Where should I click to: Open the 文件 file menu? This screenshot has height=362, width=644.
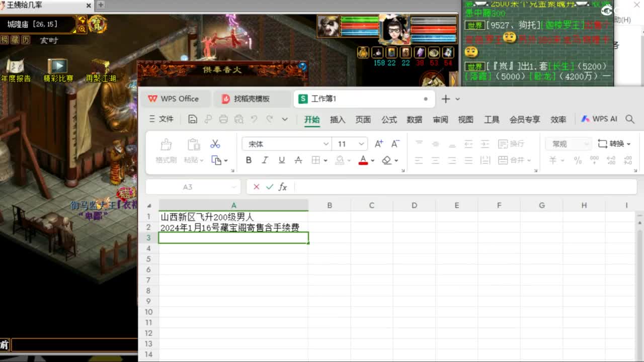162,119
